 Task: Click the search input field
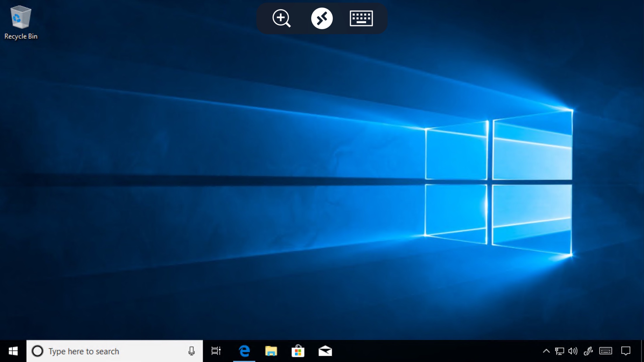pos(115,351)
